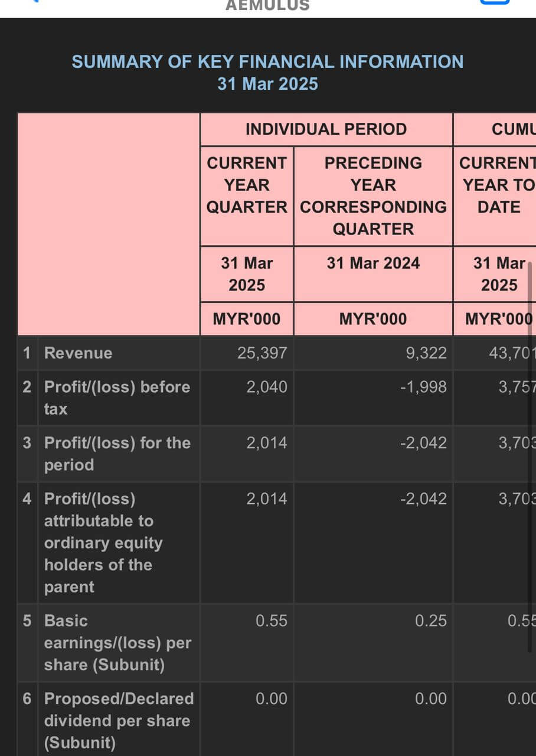Select the 31 Mar 2024 date cell
The width and height of the screenshot is (536, 756).
tap(373, 263)
